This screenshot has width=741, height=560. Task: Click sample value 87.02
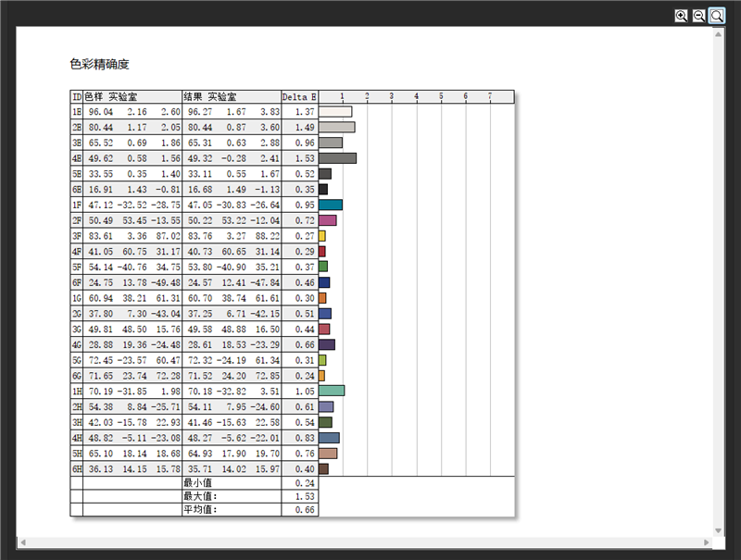pos(169,236)
